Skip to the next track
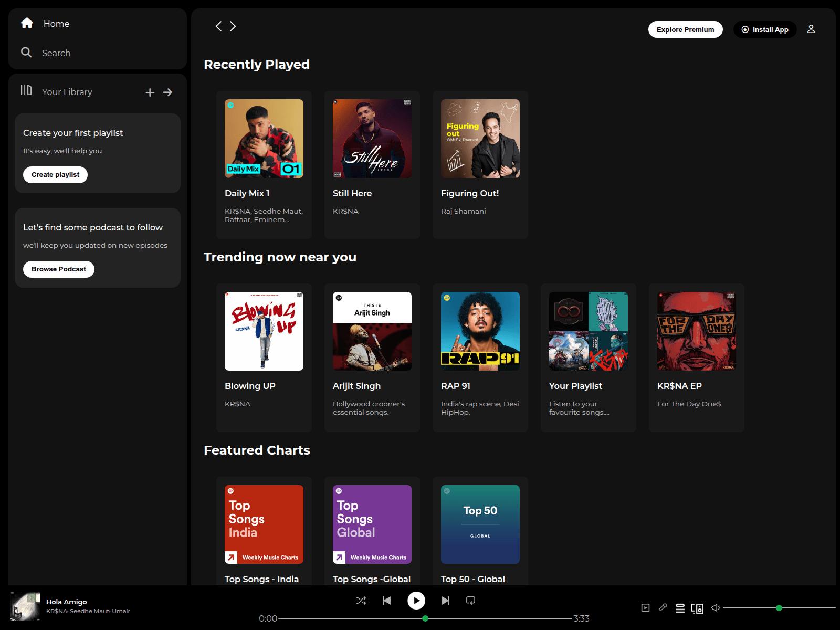Viewport: 840px width, 630px height. [x=446, y=601]
